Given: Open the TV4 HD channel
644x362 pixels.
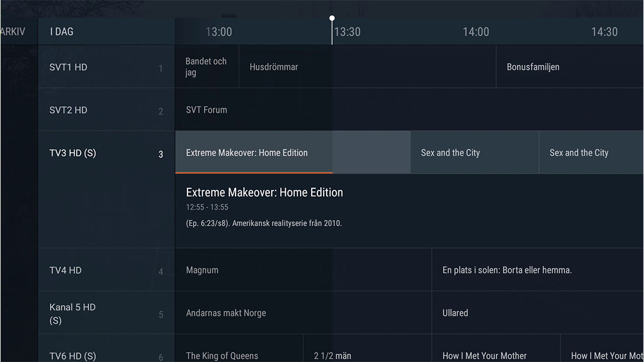Looking at the screenshot, I should pyautogui.click(x=106, y=270).
